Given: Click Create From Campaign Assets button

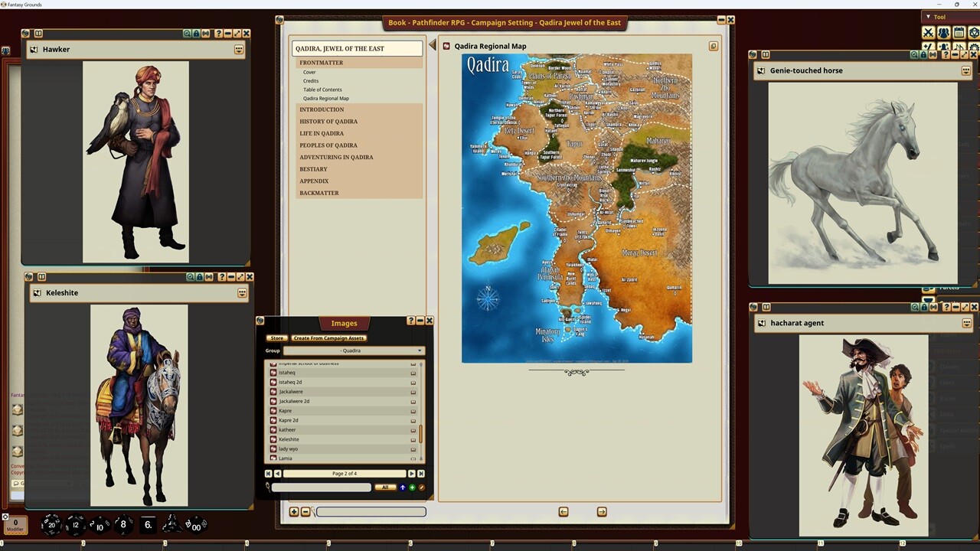Looking at the screenshot, I should (328, 337).
